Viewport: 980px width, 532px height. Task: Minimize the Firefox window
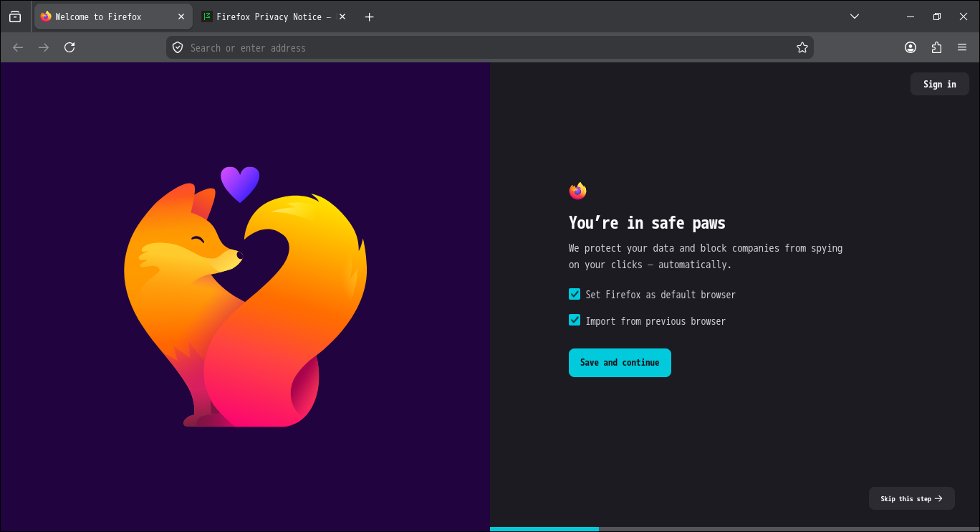pos(911,16)
